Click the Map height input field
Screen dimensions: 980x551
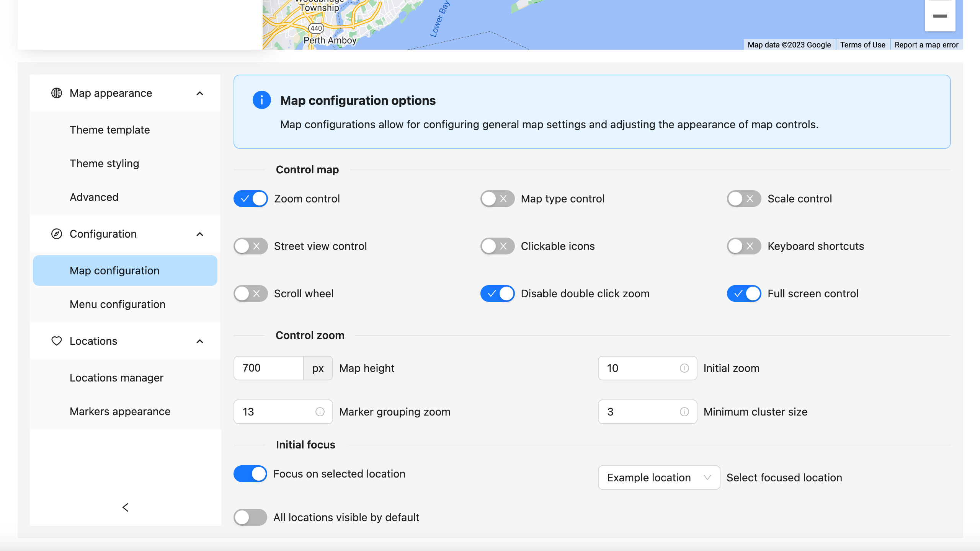coord(269,368)
